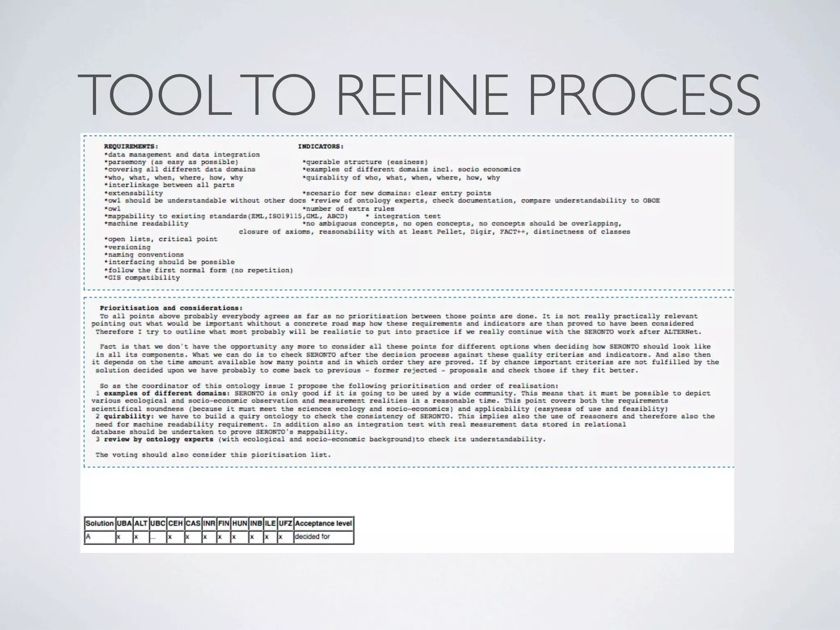The image size is (840, 630).
Task: Click 'Prioritisation and considerations:' heading
Action: coord(171,308)
